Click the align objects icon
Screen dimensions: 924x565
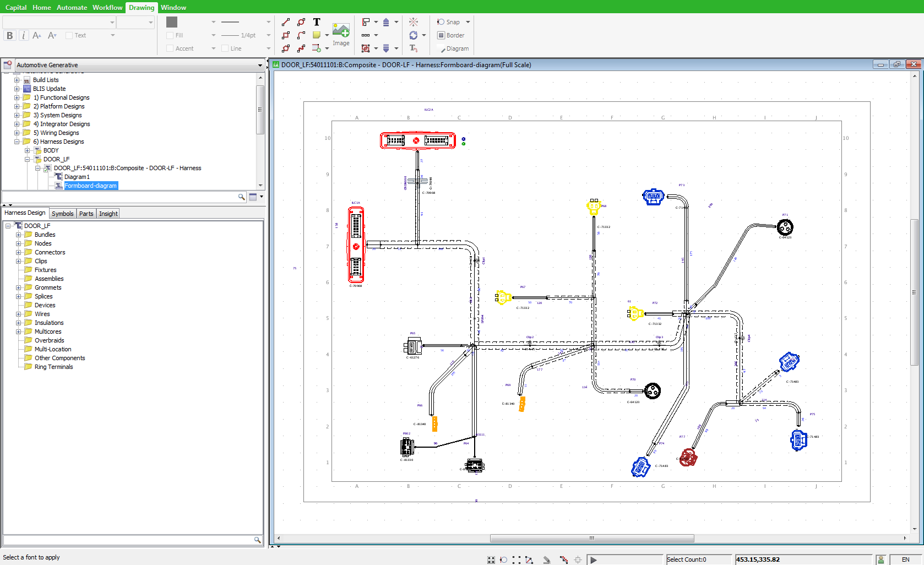coord(366,22)
